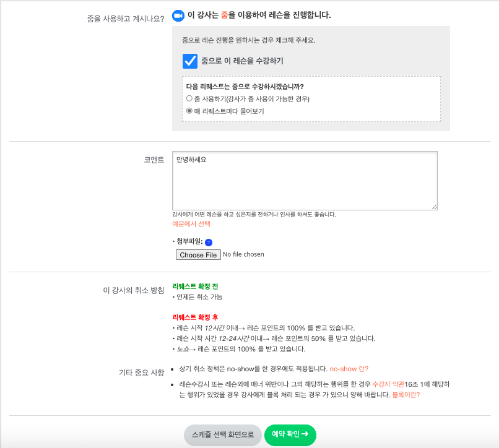This screenshot has width=499, height=448.
Task: Click the No file chosen label
Action: 243,254
